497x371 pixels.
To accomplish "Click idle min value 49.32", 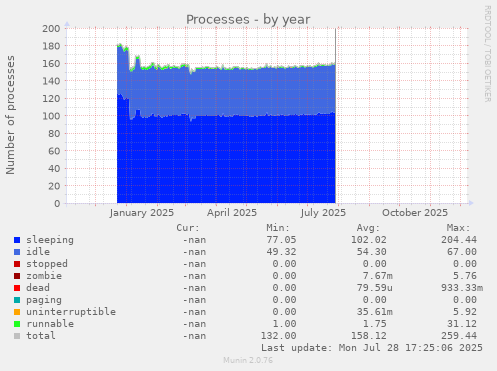I will (281, 252).
